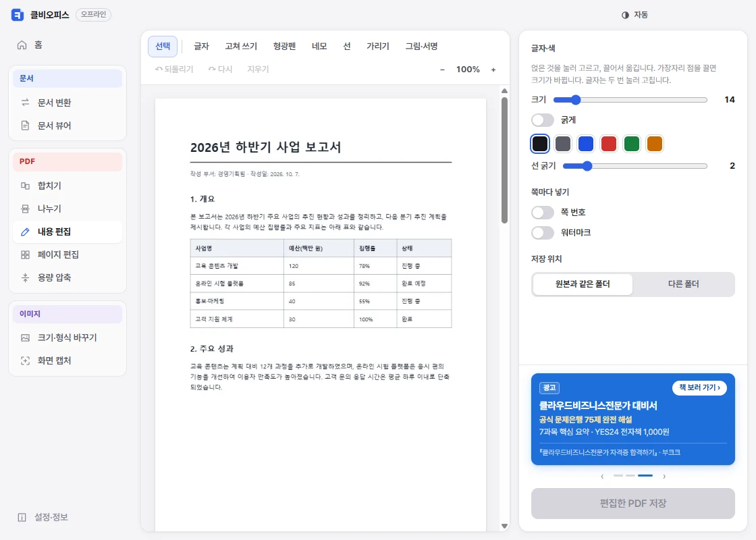Click the 오프라인 status badge
The image size is (756, 540).
pos(94,14)
